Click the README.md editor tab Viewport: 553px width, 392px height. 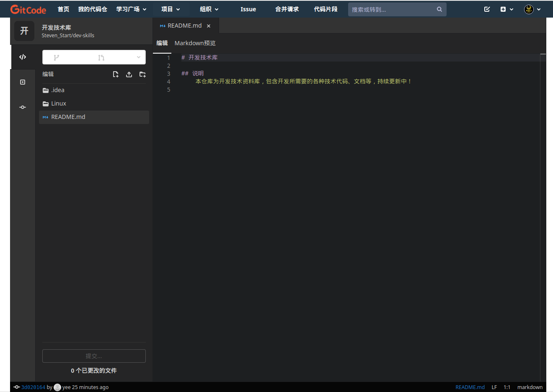coord(186,26)
